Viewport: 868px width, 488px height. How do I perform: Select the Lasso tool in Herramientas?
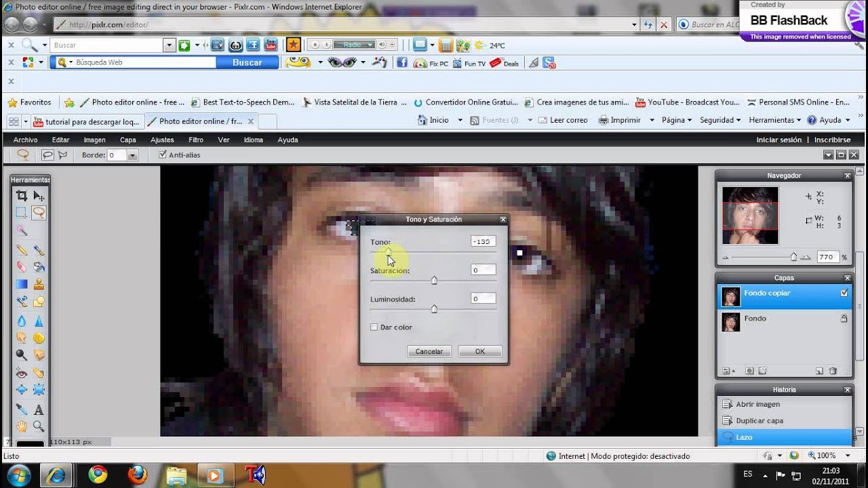pos(39,213)
